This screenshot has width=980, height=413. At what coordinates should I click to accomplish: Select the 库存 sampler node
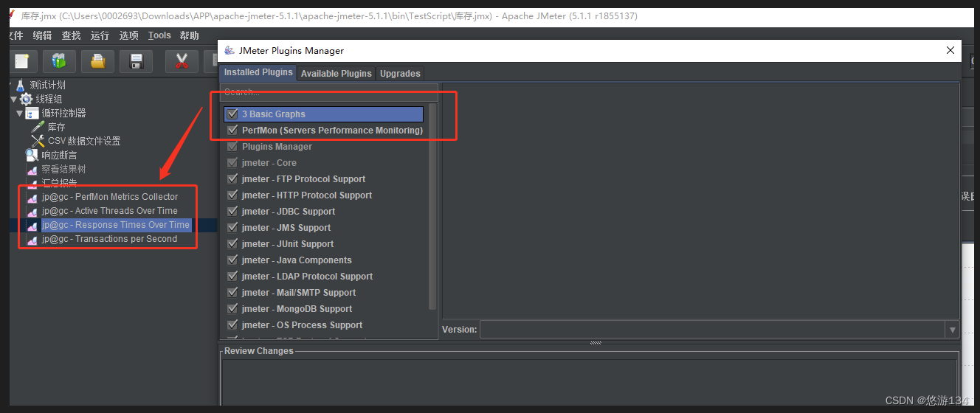[57, 127]
